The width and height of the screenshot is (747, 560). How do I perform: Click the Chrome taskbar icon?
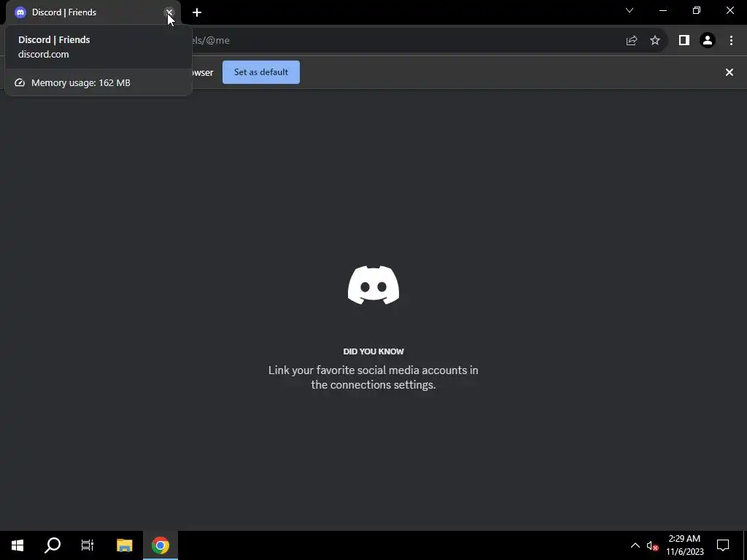pos(160,545)
